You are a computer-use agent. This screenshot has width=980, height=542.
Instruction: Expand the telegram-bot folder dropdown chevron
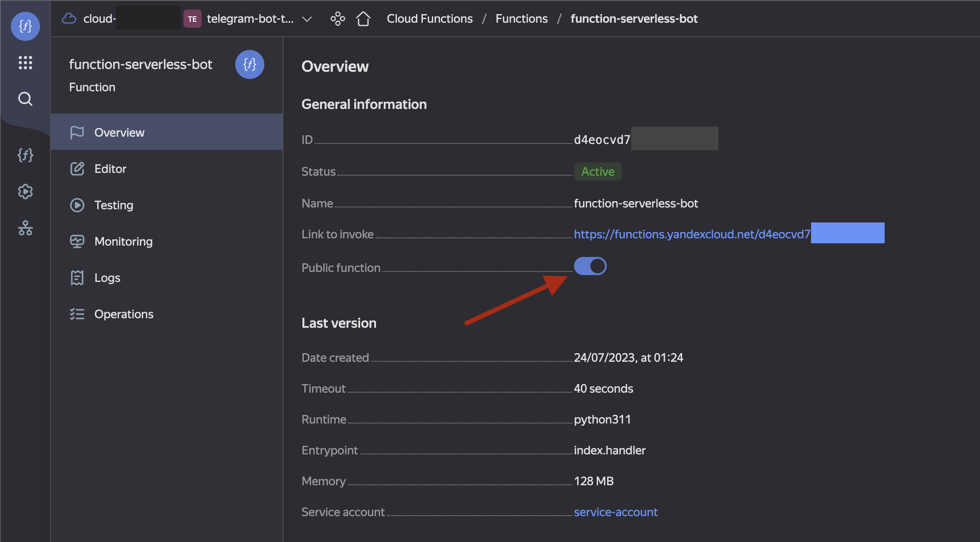(307, 19)
